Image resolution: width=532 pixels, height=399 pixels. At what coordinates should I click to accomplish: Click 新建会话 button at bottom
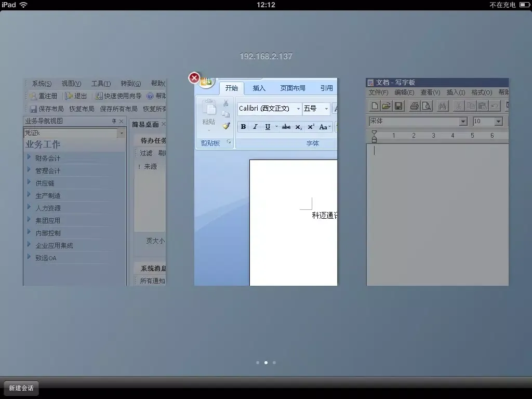pos(21,388)
